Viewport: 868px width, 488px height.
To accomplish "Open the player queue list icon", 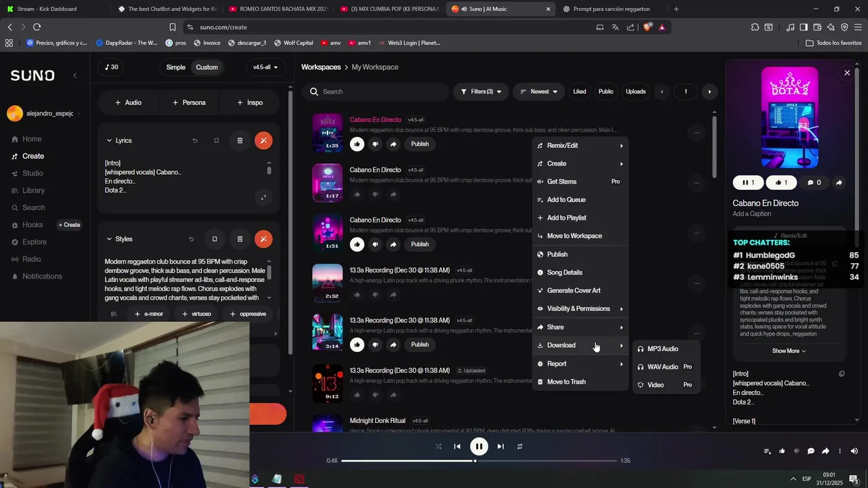I will point(767,451).
